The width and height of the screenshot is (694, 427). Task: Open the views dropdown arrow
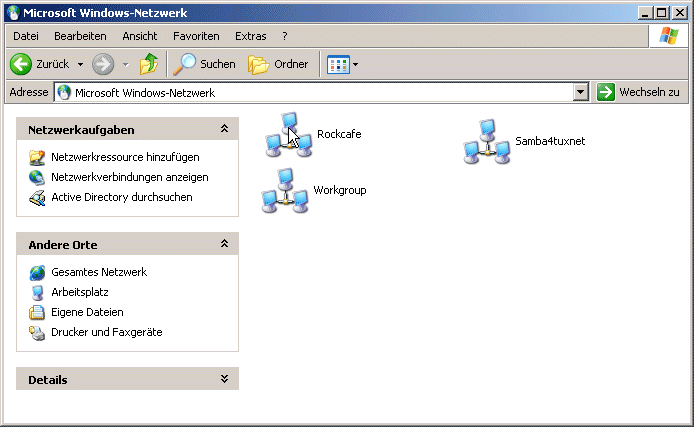(355, 65)
